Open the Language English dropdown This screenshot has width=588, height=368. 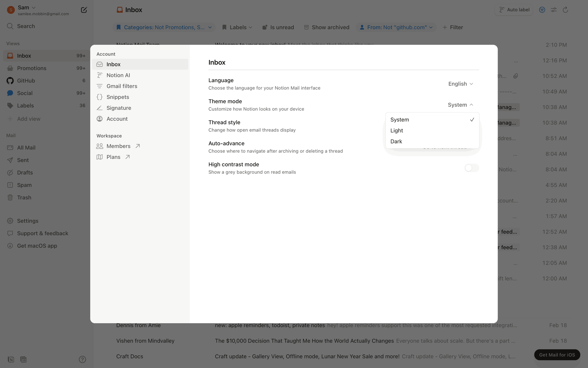pyautogui.click(x=461, y=84)
